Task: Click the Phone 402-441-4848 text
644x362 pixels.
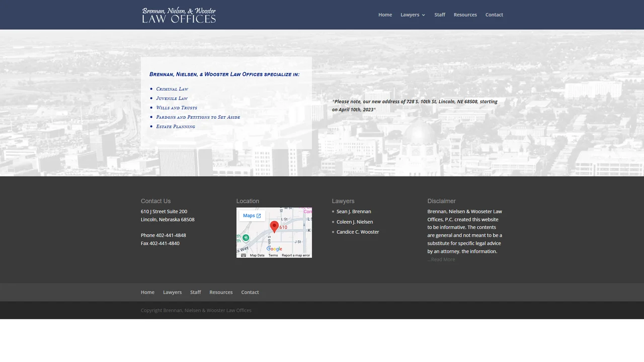Action: click(x=164, y=235)
